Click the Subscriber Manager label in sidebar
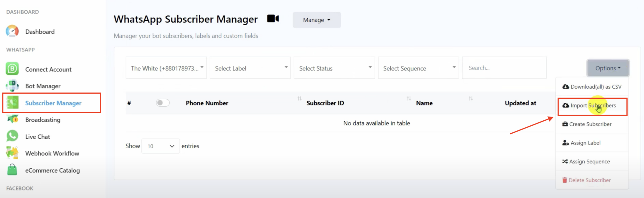This screenshot has width=644, height=198. coord(53,103)
